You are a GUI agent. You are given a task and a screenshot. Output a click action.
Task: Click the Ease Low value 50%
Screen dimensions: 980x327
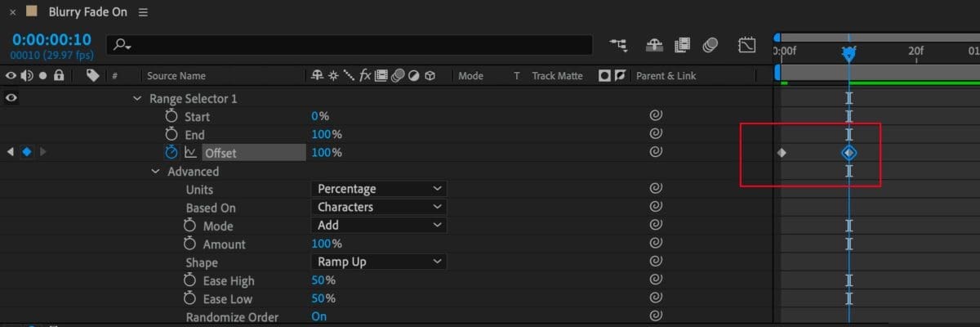[x=323, y=298]
